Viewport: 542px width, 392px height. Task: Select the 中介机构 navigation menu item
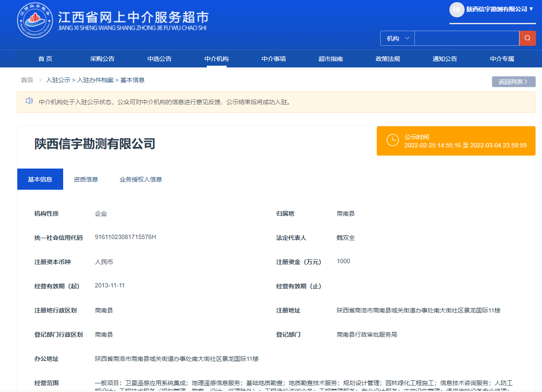(x=216, y=58)
